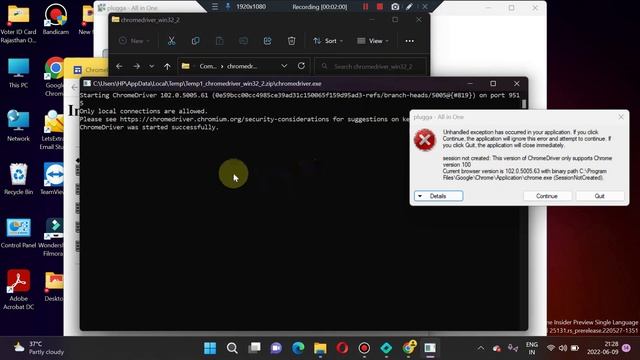Expand the recent locations chevron in File Explorer

151,66
